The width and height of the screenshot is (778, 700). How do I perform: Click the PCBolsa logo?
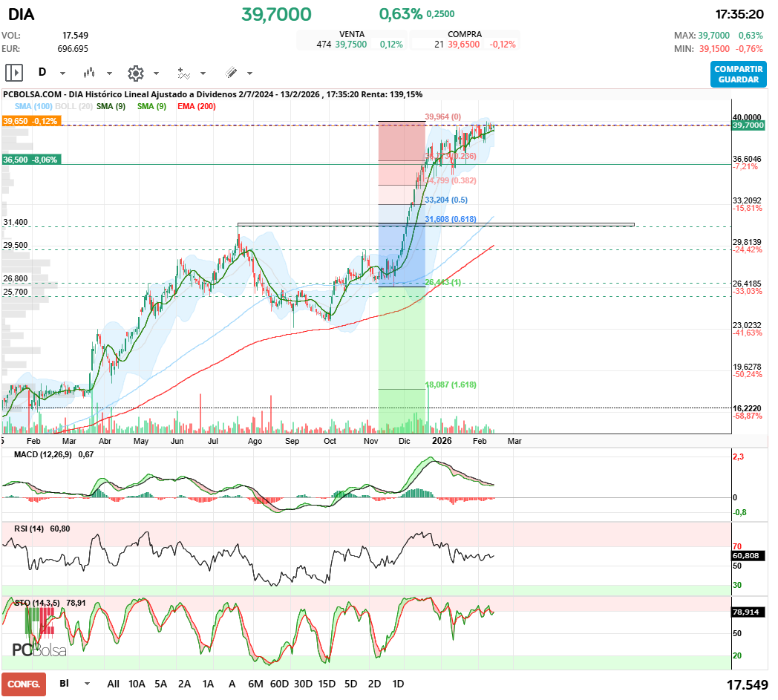[x=39, y=650]
